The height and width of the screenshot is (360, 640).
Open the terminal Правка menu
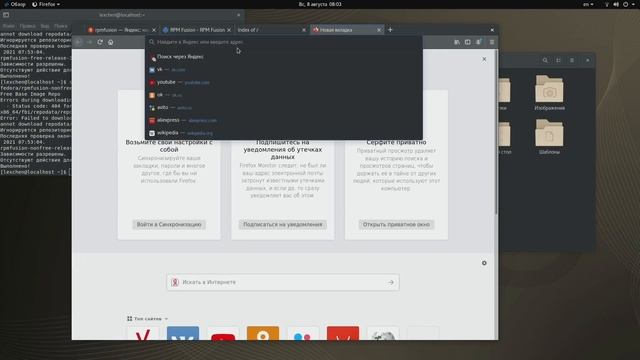coord(27,26)
